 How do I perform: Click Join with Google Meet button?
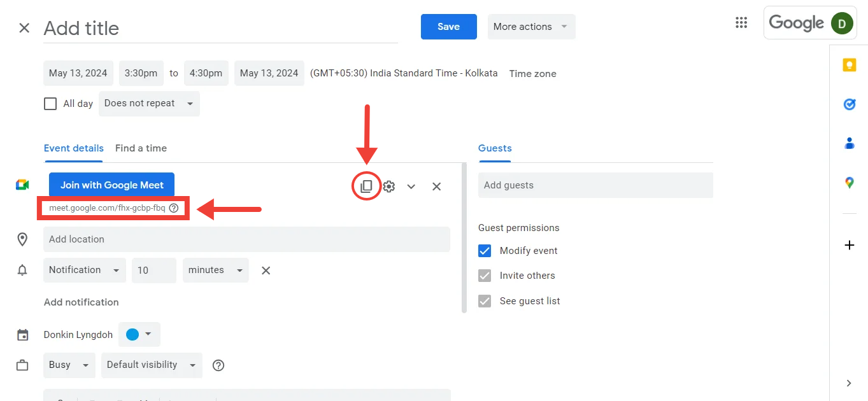tap(111, 185)
